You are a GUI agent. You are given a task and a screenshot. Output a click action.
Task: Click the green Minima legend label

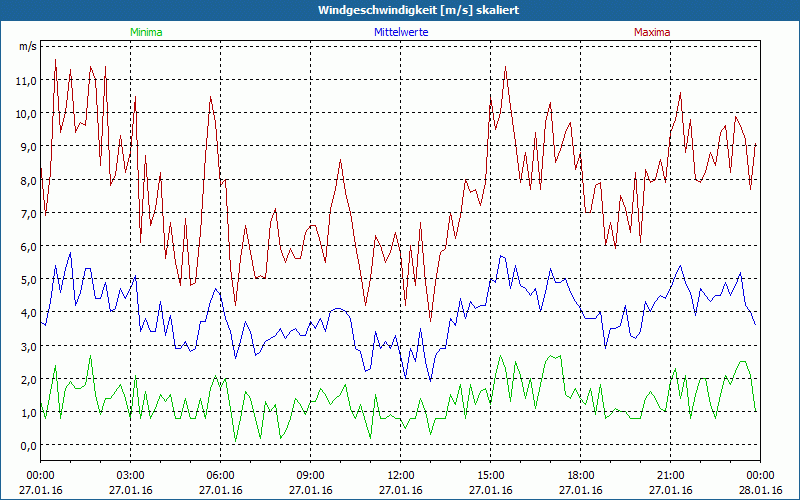click(x=146, y=32)
